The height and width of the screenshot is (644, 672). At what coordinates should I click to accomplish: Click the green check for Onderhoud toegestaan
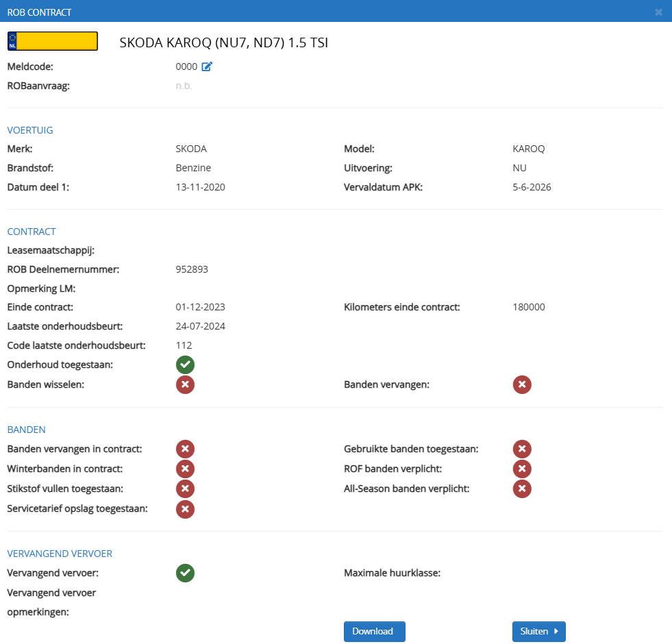185,364
